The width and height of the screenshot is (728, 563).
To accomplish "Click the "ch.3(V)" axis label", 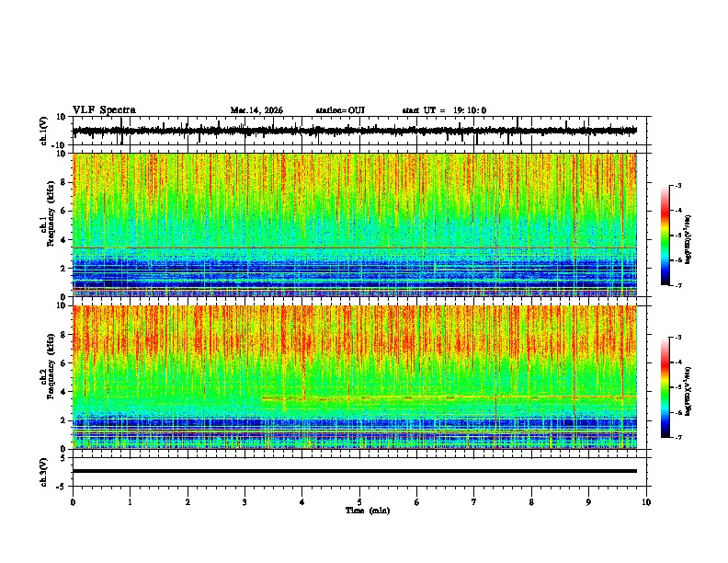I will [44, 472].
